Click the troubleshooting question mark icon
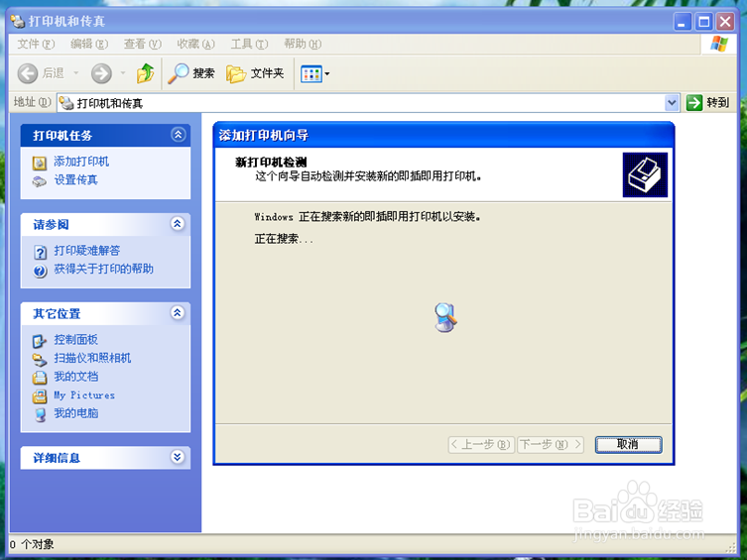Viewport: 747px width, 560px height. (40, 252)
